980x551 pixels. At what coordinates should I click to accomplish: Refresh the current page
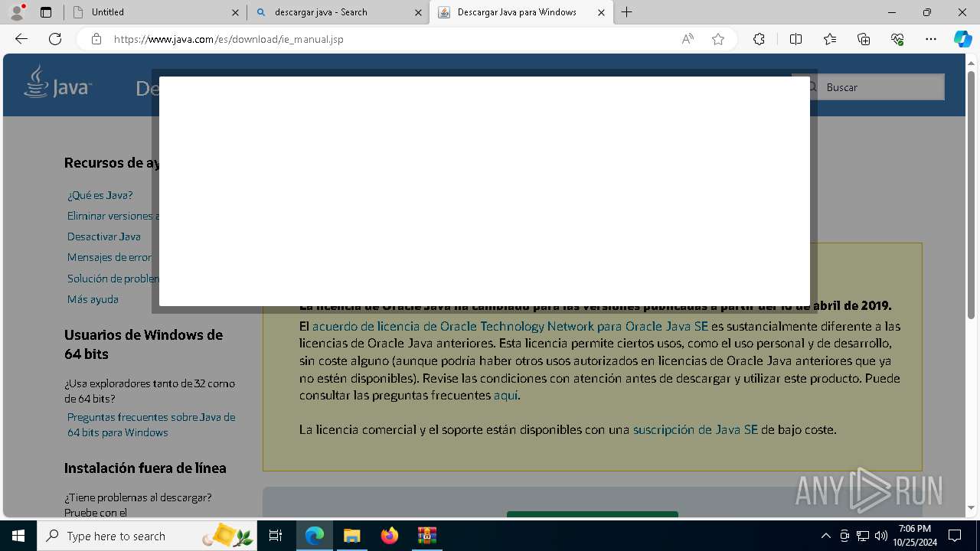point(55,39)
